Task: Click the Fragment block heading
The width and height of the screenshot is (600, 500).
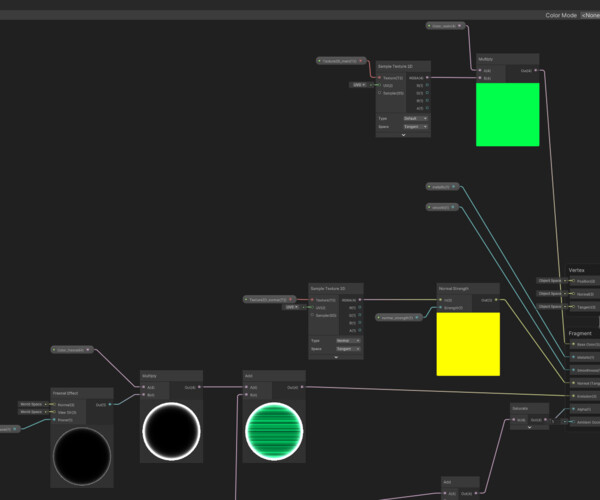Action: tap(580, 334)
